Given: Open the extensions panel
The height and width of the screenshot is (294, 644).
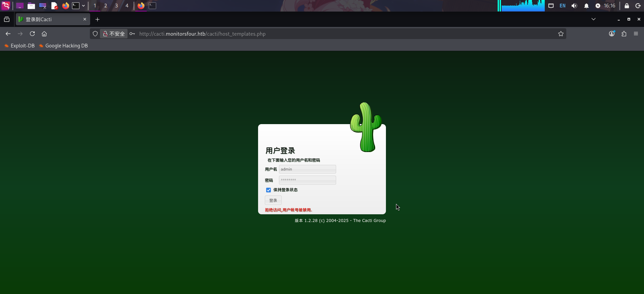Looking at the screenshot, I should pos(624,34).
